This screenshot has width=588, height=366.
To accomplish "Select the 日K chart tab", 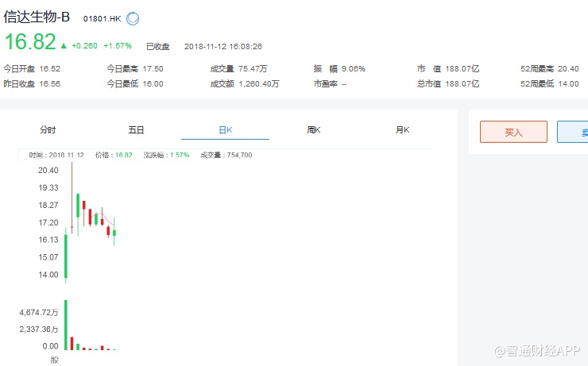I will (x=226, y=130).
